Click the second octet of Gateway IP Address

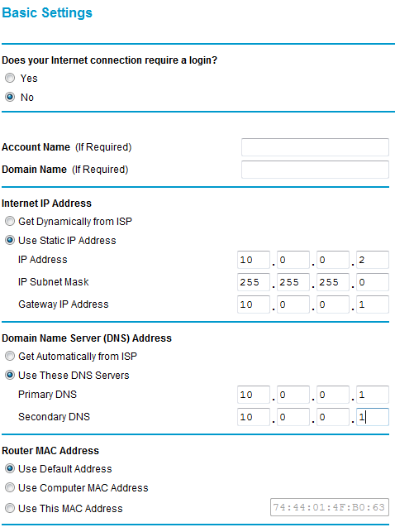293,304
